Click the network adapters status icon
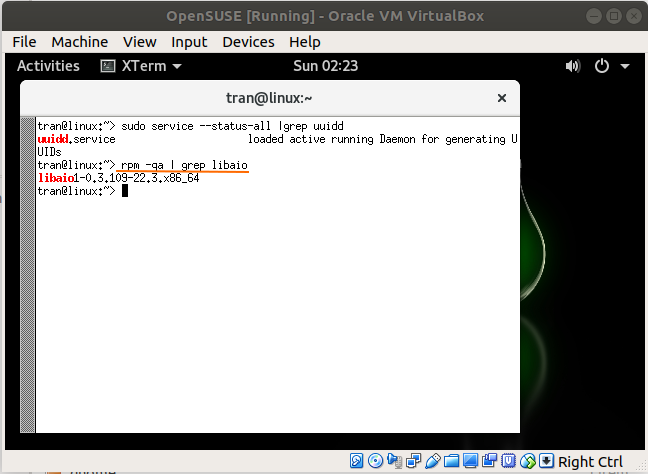Screen dimensions: 648x474 pyautogui.click(x=414, y=460)
